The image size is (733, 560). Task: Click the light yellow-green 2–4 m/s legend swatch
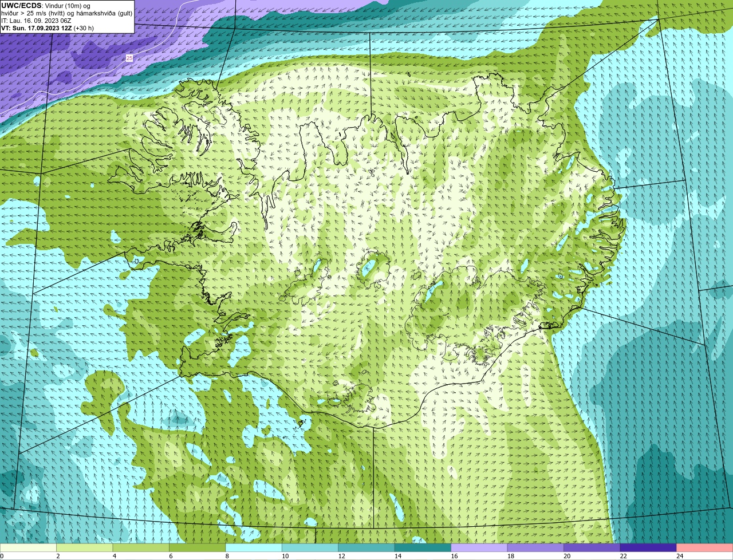85,547
